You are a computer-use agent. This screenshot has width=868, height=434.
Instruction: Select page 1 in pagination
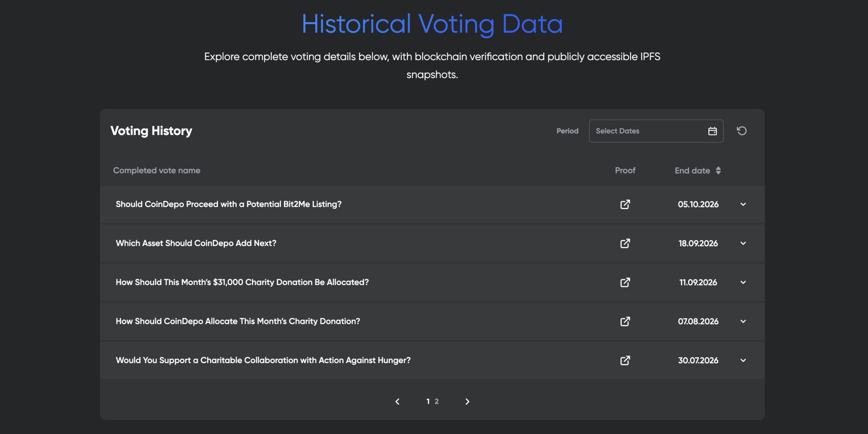(x=428, y=401)
